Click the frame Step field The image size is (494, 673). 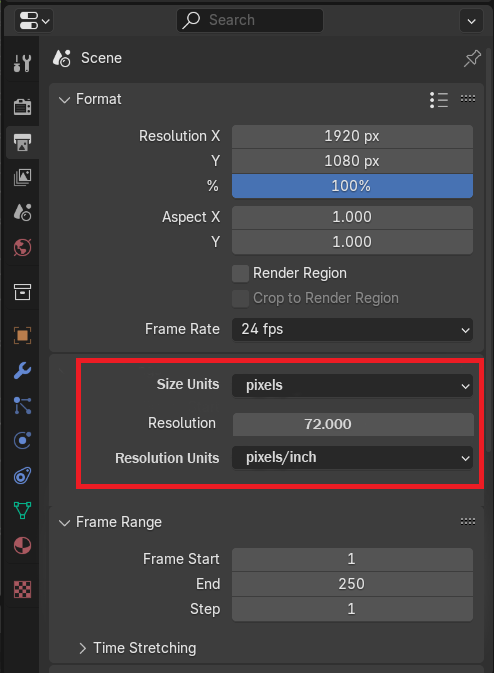click(352, 609)
